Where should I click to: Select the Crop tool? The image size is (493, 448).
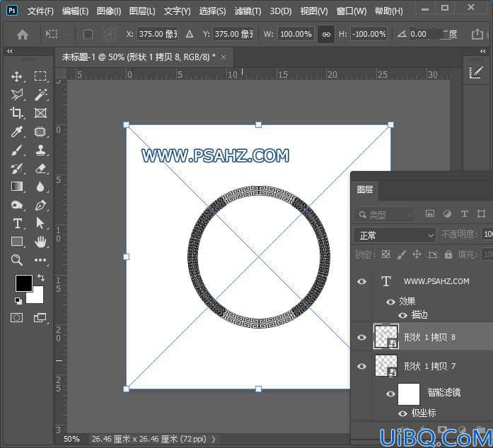tap(16, 112)
